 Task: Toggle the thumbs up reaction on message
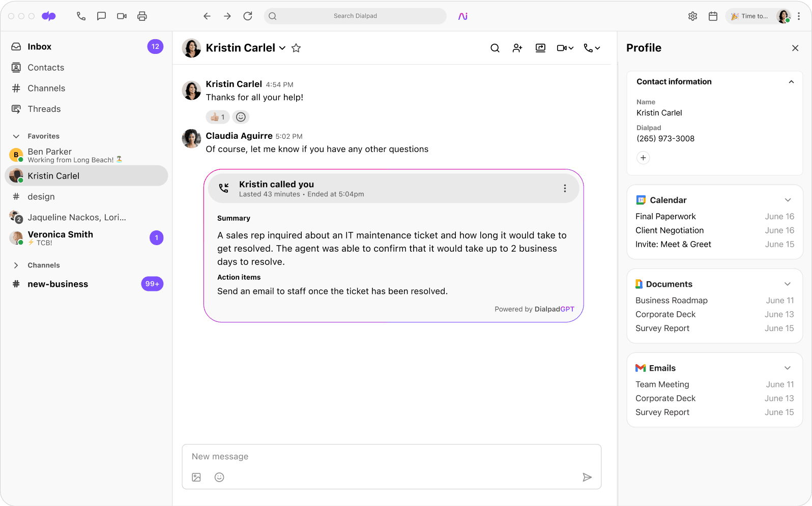tap(217, 117)
